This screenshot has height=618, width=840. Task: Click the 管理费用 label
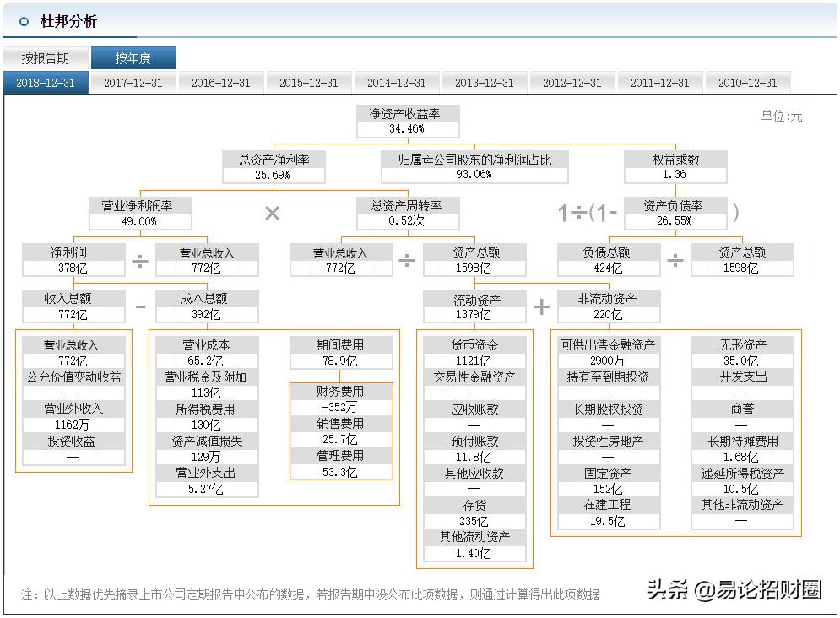[x=340, y=456]
